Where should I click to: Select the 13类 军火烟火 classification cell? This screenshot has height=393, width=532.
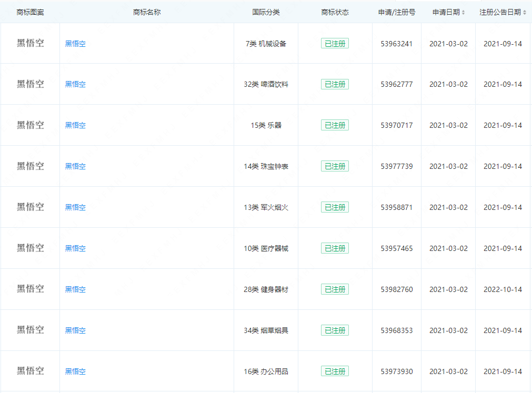pyautogui.click(x=266, y=207)
